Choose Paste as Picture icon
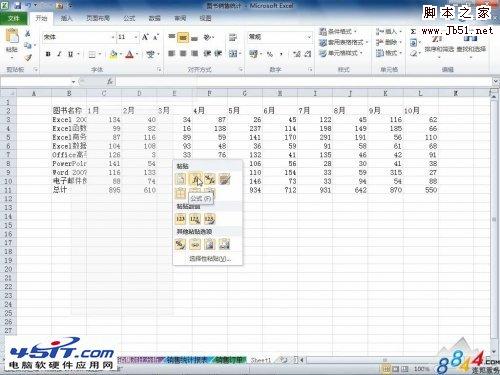The width and height of the screenshot is (500, 375). click(210, 244)
